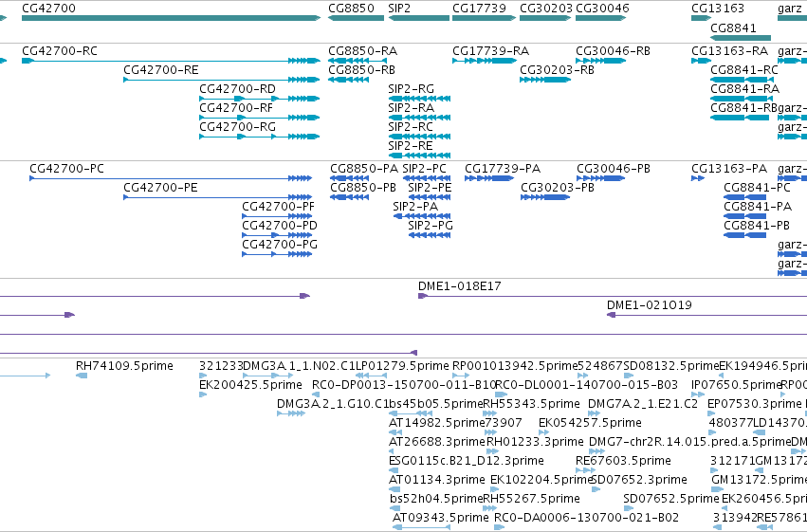The image size is (807, 532).
Task: Select the CG30203 gene label
Action: tap(546, 9)
